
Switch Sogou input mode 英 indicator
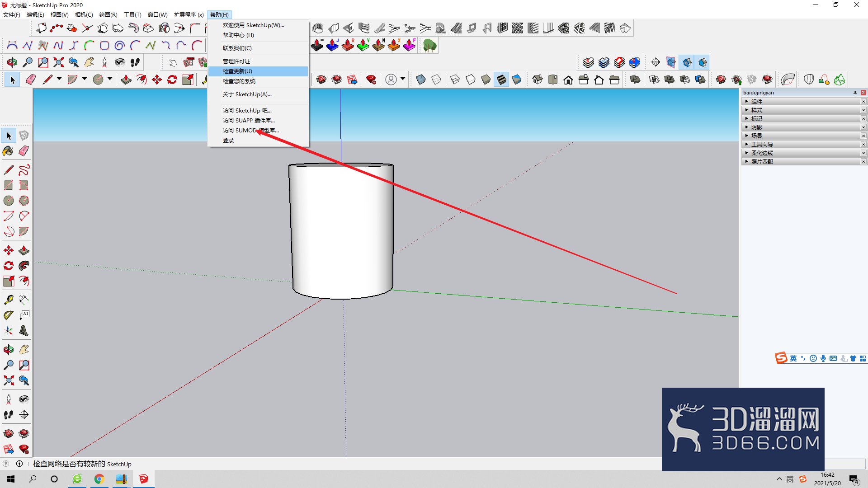coord(793,358)
